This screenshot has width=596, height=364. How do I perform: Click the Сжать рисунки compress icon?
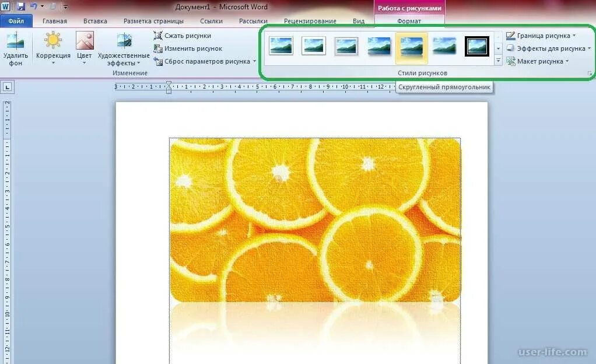coord(157,36)
